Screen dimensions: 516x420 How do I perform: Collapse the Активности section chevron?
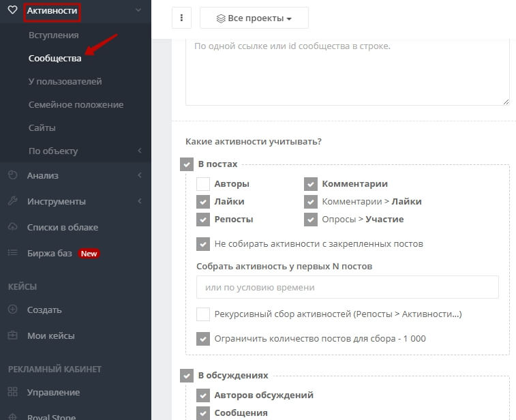[x=138, y=10]
